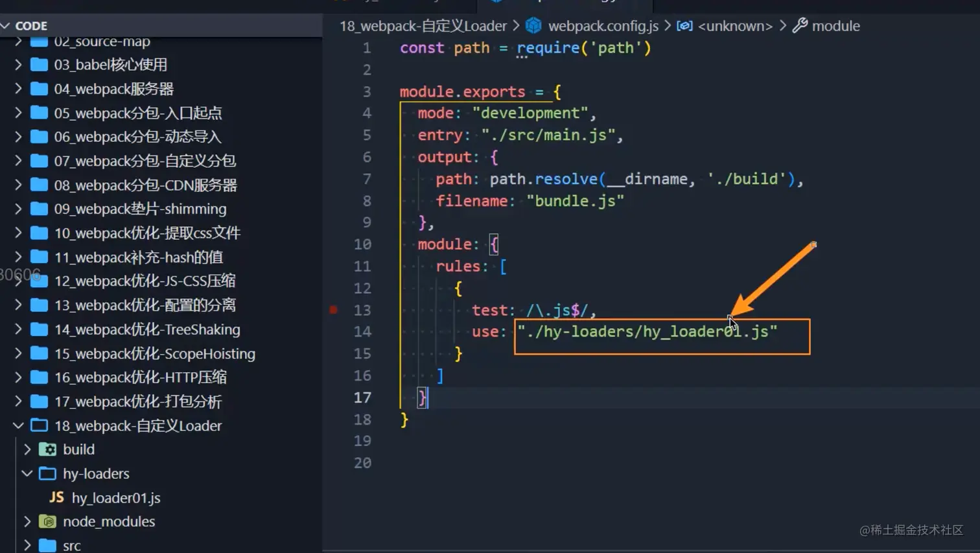This screenshot has width=980, height=553.
Task: Expand the 16_webpack优化-HTTP压缩 folder chevron
Action: pos(18,377)
